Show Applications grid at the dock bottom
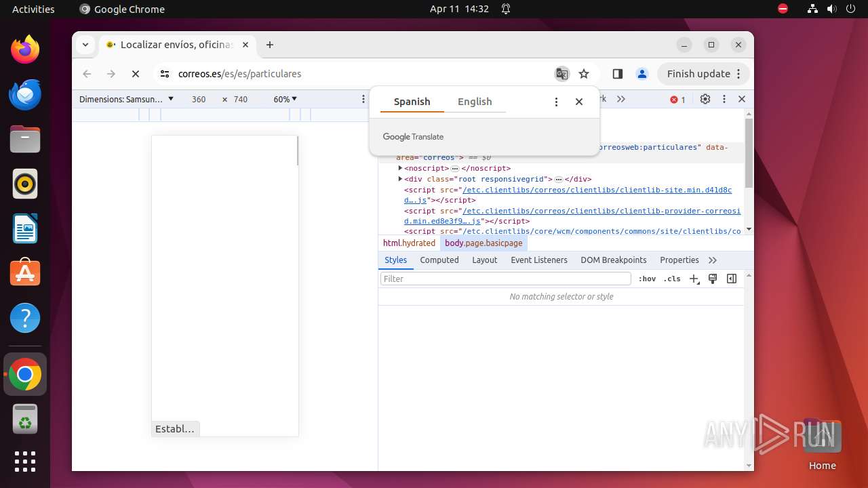The width and height of the screenshot is (868, 488). pos(25,462)
